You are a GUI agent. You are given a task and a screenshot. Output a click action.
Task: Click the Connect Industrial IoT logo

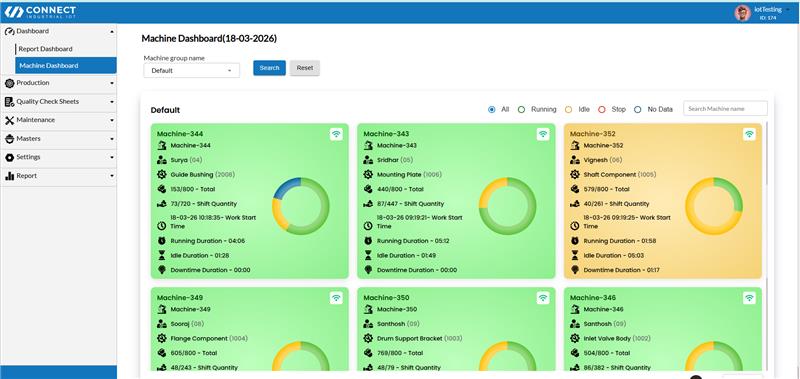40,12
